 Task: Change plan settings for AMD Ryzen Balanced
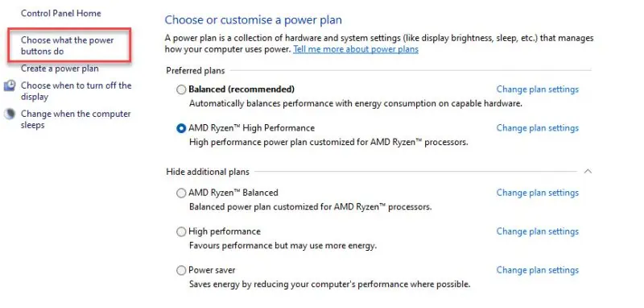click(x=537, y=193)
